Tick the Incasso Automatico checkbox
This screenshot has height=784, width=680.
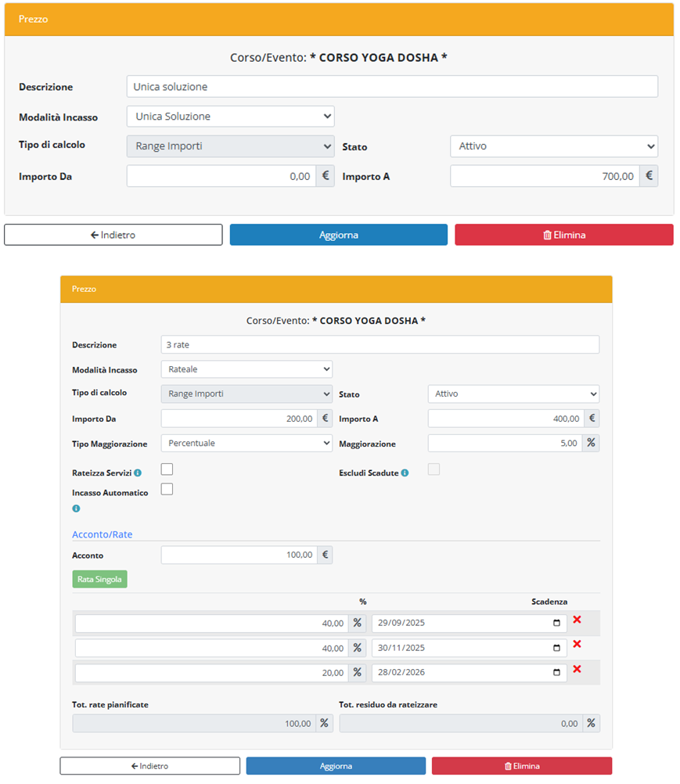coord(167,490)
